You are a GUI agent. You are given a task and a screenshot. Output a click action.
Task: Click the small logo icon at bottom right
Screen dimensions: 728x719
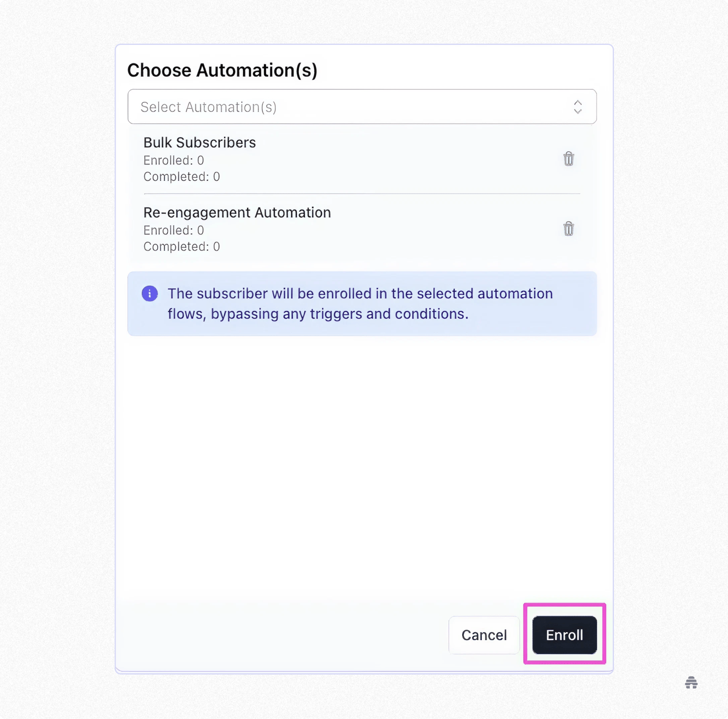[691, 683]
